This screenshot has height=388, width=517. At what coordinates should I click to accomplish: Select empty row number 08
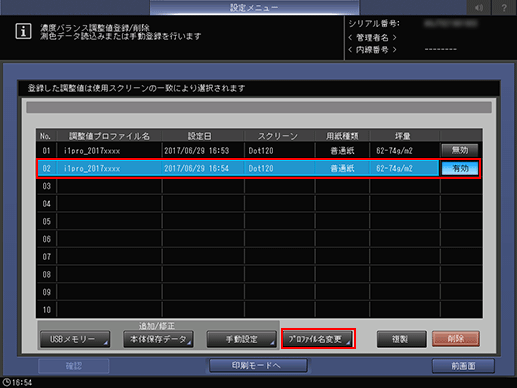[46, 274]
